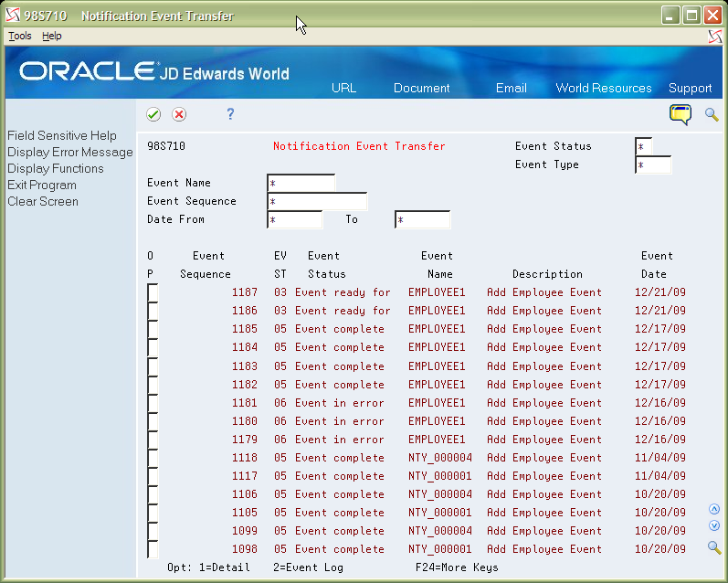Focus the Date From input field
Screen dimensions: 728x583
click(294, 219)
